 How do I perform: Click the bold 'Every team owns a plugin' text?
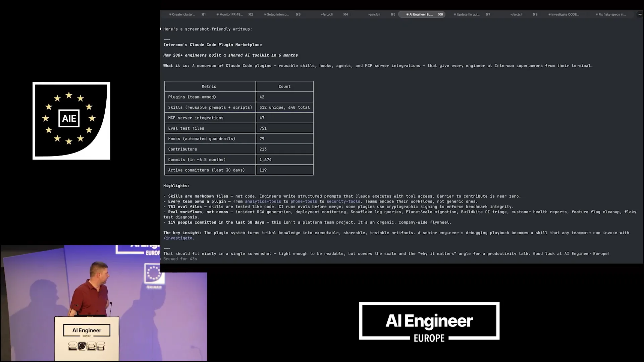coord(197,201)
